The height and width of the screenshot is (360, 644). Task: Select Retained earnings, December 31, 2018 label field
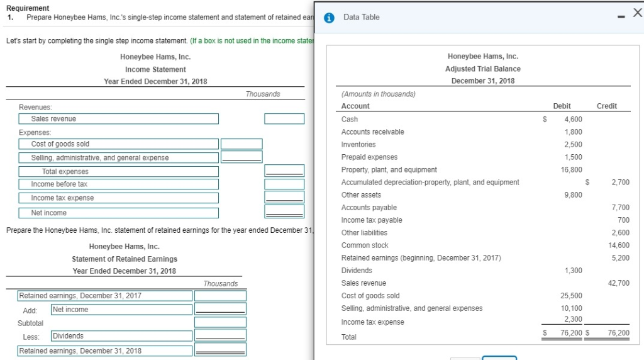(105, 351)
